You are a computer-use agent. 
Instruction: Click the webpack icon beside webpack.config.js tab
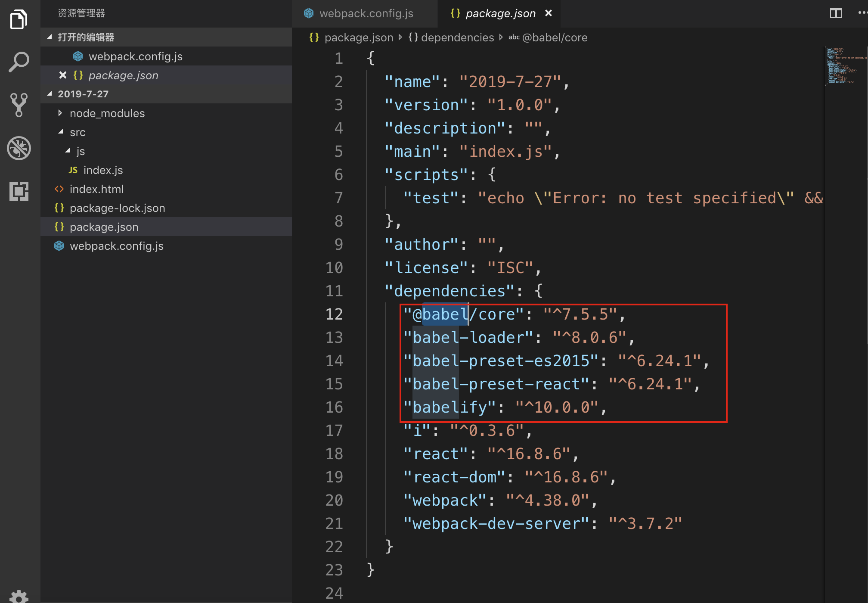pyautogui.click(x=309, y=13)
